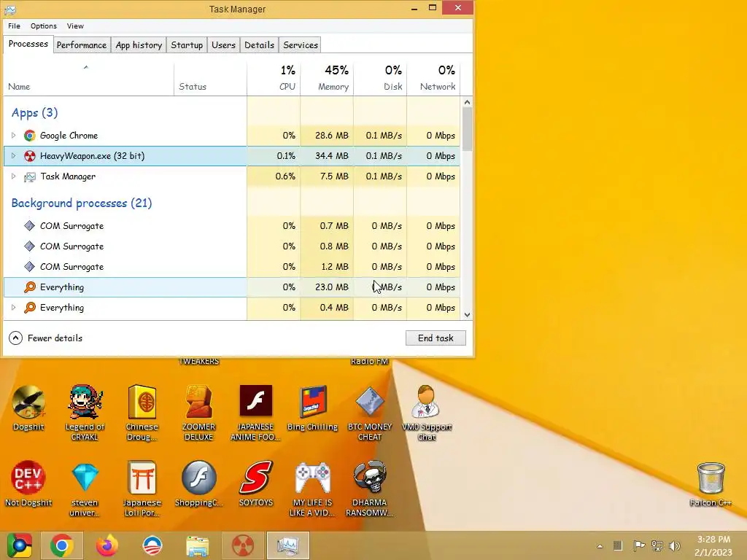The height and width of the screenshot is (560, 747).
Task: Open the steven univer diamond icon
Action: (85, 489)
